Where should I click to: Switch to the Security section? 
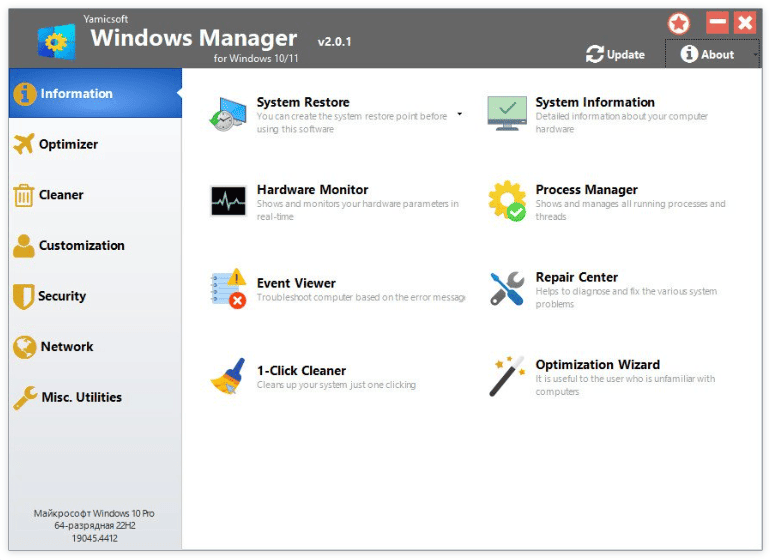[x=95, y=296]
